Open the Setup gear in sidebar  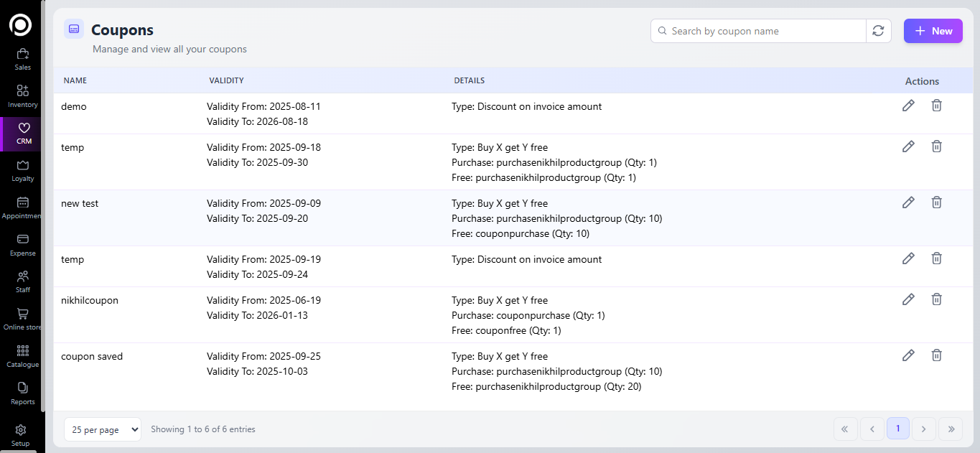coord(21,434)
